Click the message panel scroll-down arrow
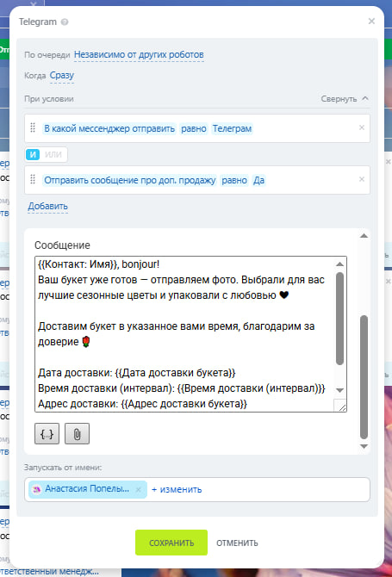Image resolution: width=392 pixels, height=577 pixels. (x=364, y=446)
